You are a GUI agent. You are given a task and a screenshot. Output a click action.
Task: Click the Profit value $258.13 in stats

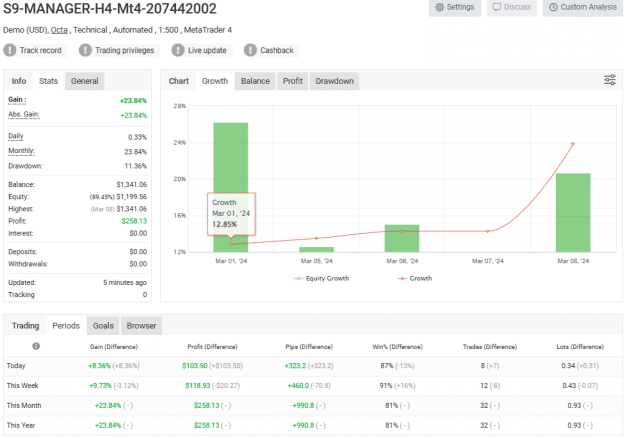click(x=134, y=221)
